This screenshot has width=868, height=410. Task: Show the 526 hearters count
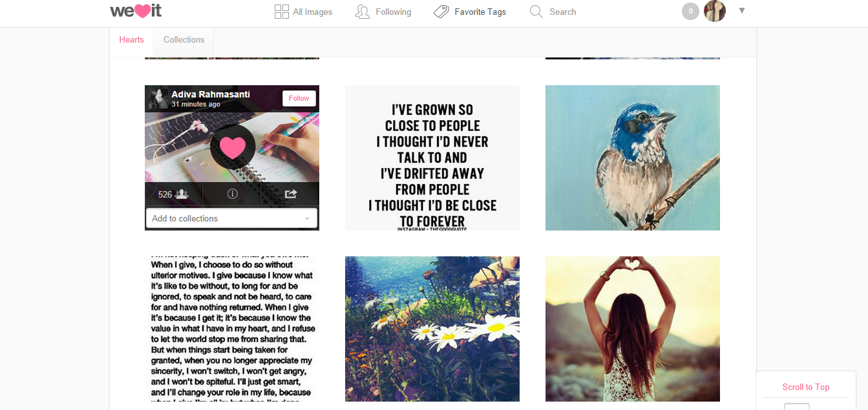click(173, 194)
